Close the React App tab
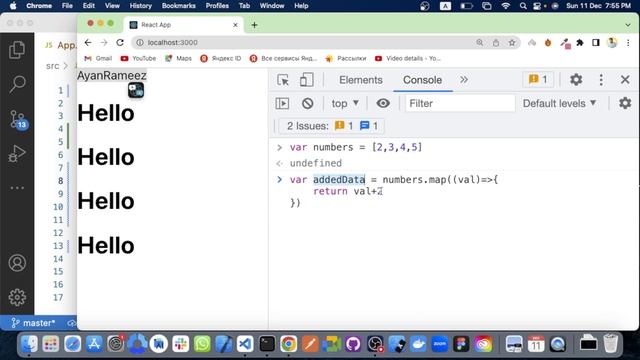 [235, 25]
